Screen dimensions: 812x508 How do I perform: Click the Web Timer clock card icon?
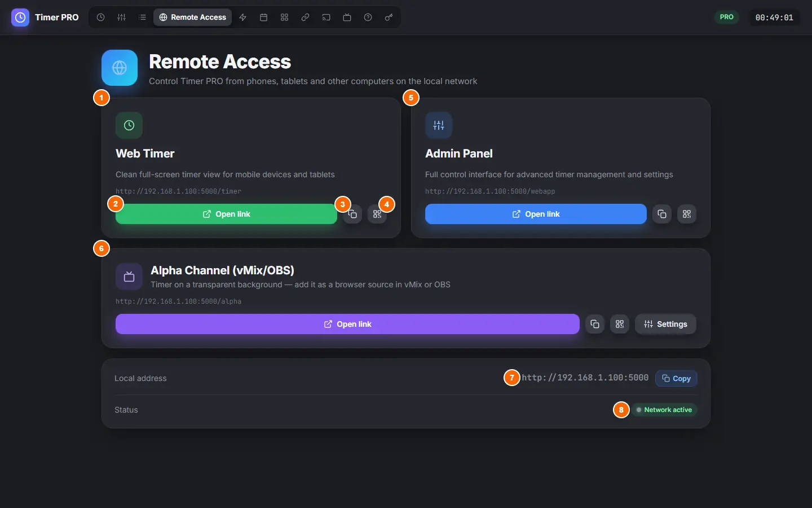[x=129, y=125]
